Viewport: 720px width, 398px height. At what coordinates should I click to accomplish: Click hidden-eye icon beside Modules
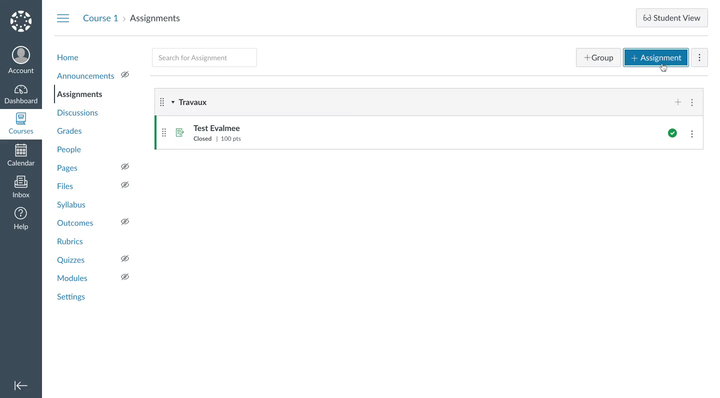125,277
